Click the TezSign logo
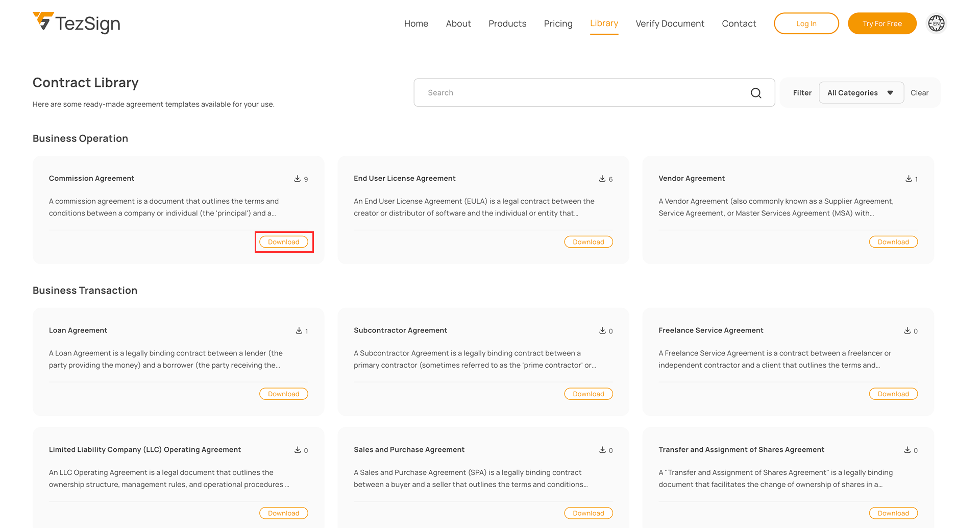The height and width of the screenshot is (528, 980). (77, 23)
